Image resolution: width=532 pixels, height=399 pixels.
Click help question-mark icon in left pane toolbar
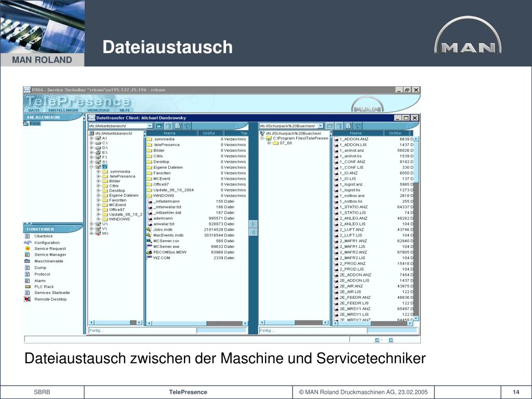pyautogui.click(x=187, y=126)
